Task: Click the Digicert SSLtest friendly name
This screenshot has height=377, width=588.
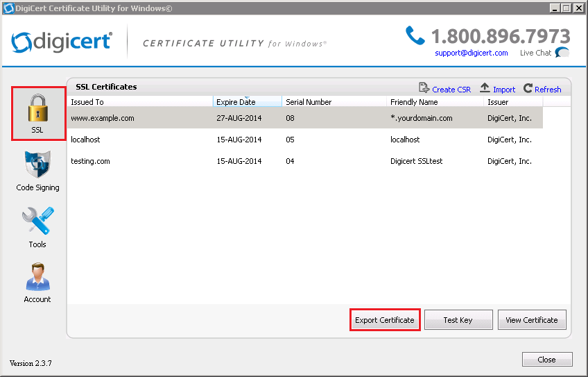Action: (416, 161)
